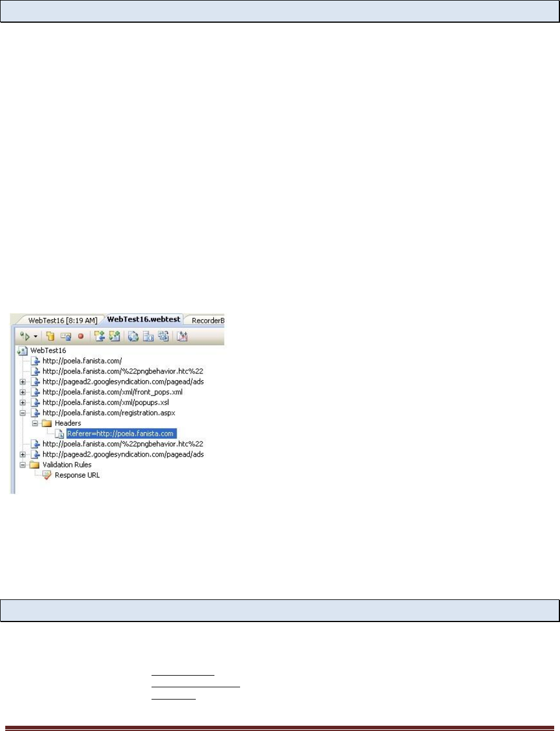This screenshot has height=731, width=560.
Task: Select the registration.aspx request
Action: pyautogui.click(x=108, y=413)
